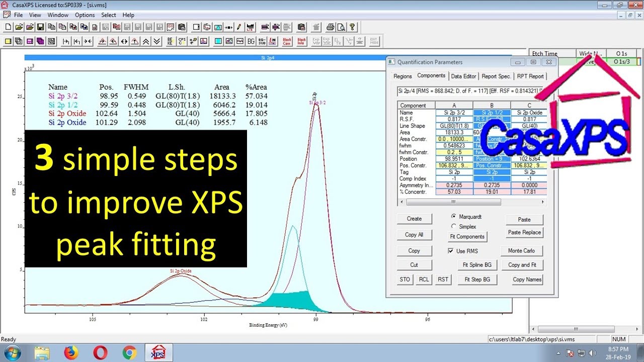The width and height of the screenshot is (644, 362).
Task: Open the Select menu
Action: click(109, 15)
